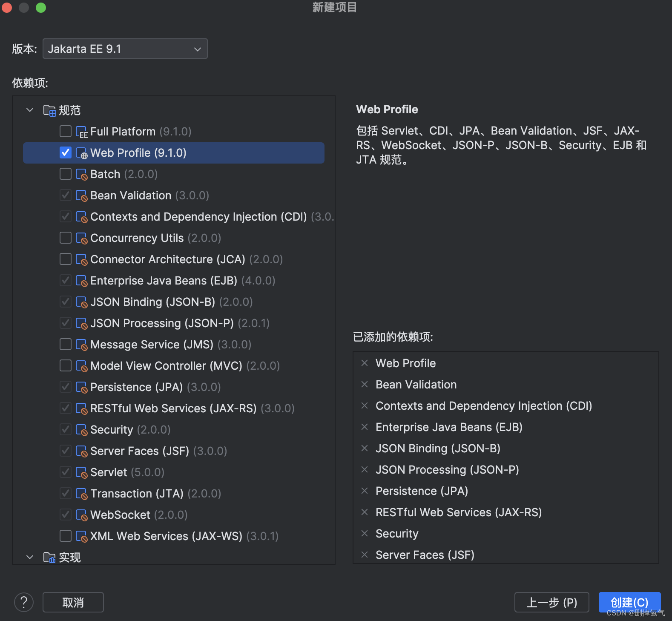Image resolution: width=672 pixels, height=621 pixels.
Task: Click the Connector Architecture library icon
Action: pos(82,260)
